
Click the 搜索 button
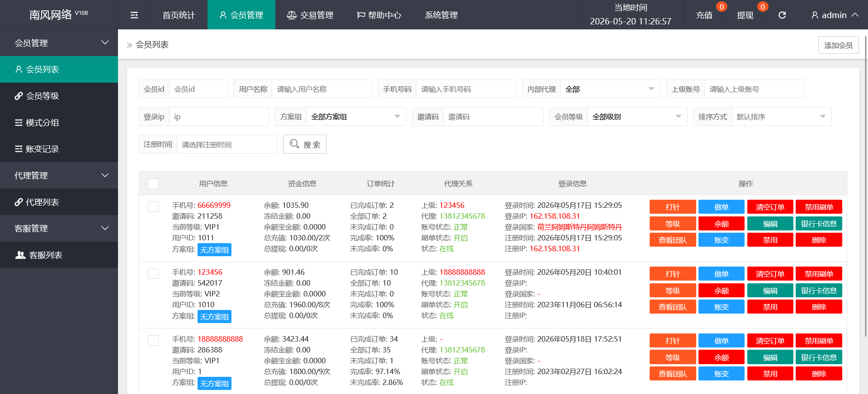point(305,144)
